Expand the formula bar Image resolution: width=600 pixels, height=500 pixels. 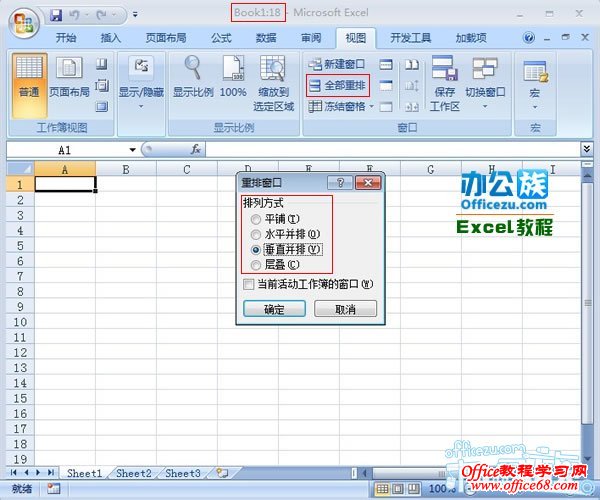(x=586, y=149)
